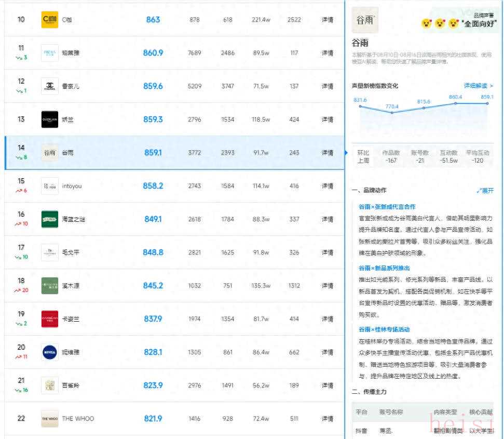Open 详情 for intoyou

pyautogui.click(x=327, y=186)
